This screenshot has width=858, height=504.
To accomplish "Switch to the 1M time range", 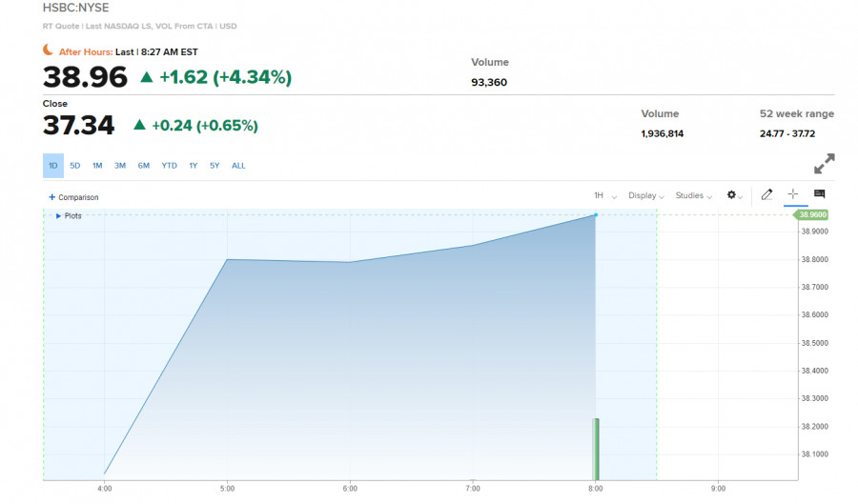I will (x=97, y=166).
